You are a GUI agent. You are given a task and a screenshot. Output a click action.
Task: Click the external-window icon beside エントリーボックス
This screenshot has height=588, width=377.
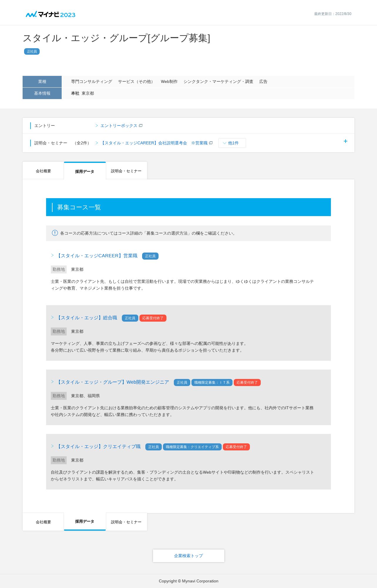click(x=141, y=126)
